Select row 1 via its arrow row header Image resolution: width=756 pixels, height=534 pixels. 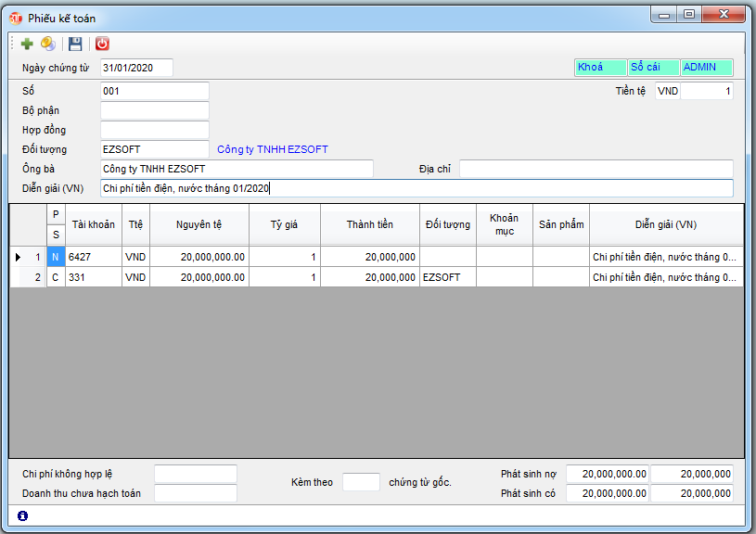(28, 257)
